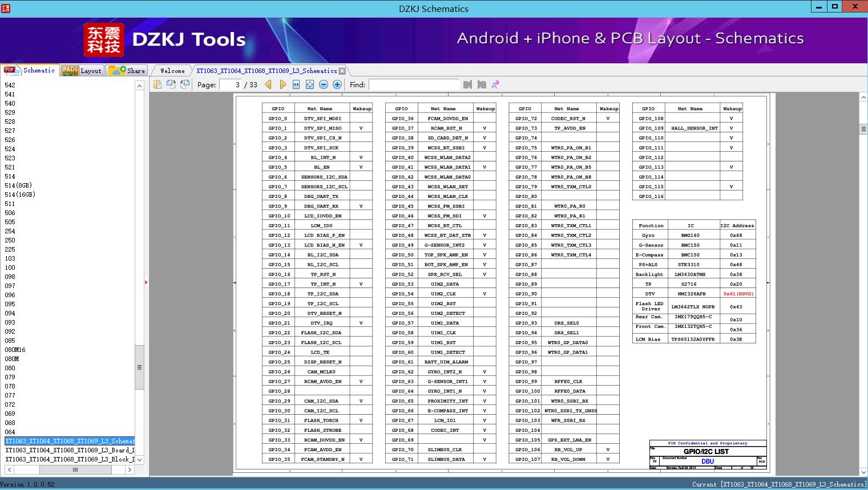Click the DZKJ Tools logo
The height and width of the screenshot is (490, 868).
[x=165, y=40]
